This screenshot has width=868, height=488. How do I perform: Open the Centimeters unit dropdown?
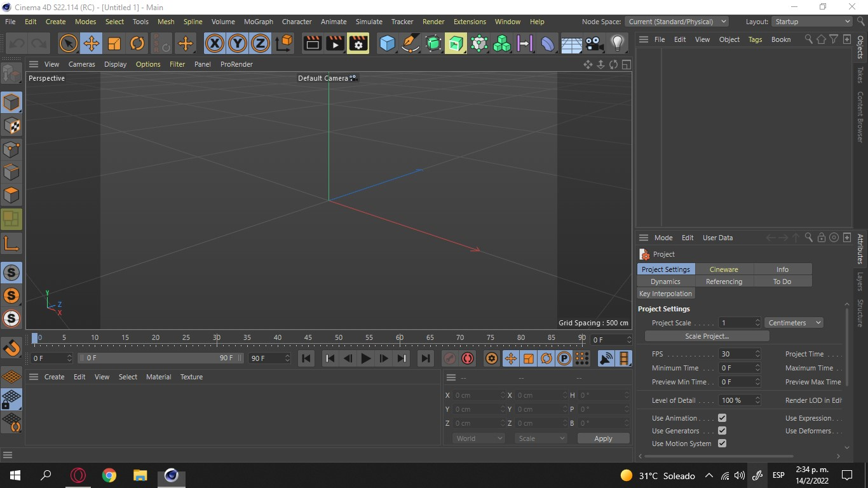click(x=794, y=323)
